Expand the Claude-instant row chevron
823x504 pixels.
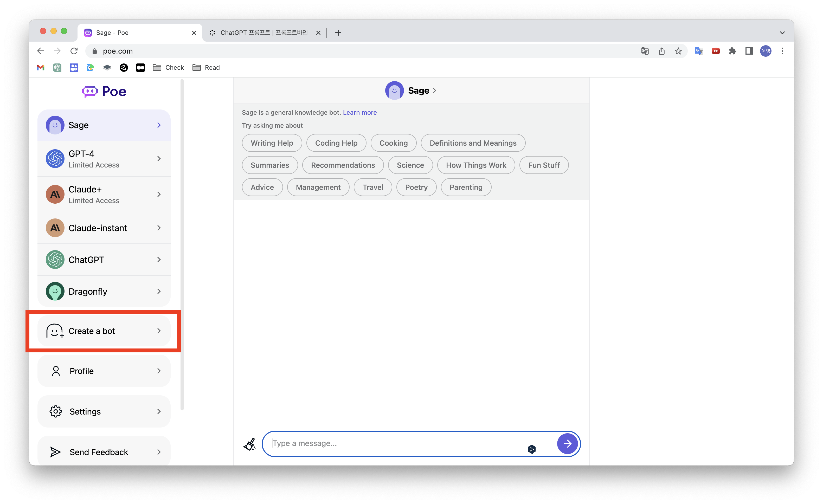pyautogui.click(x=159, y=228)
